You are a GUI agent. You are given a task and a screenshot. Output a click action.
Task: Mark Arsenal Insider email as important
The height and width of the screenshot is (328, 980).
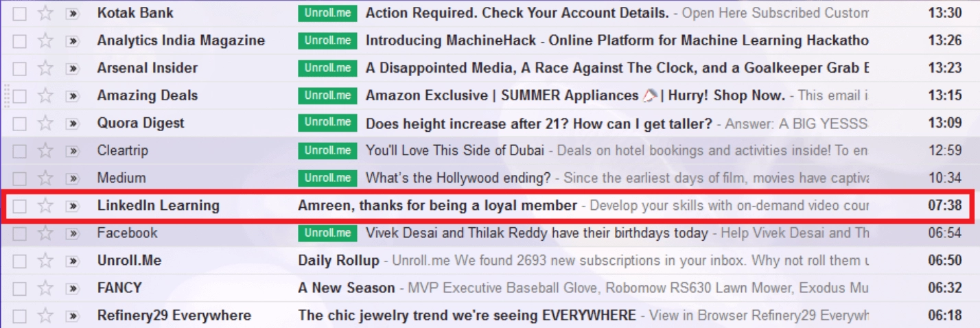click(72, 68)
